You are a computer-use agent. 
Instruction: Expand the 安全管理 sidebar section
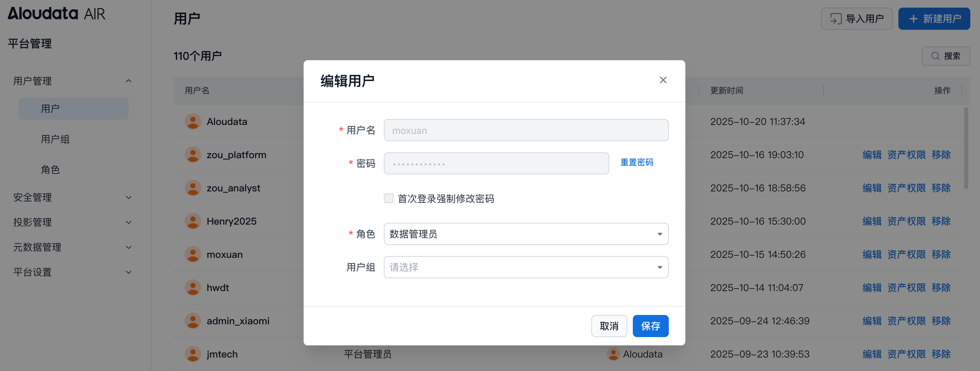coord(129,197)
